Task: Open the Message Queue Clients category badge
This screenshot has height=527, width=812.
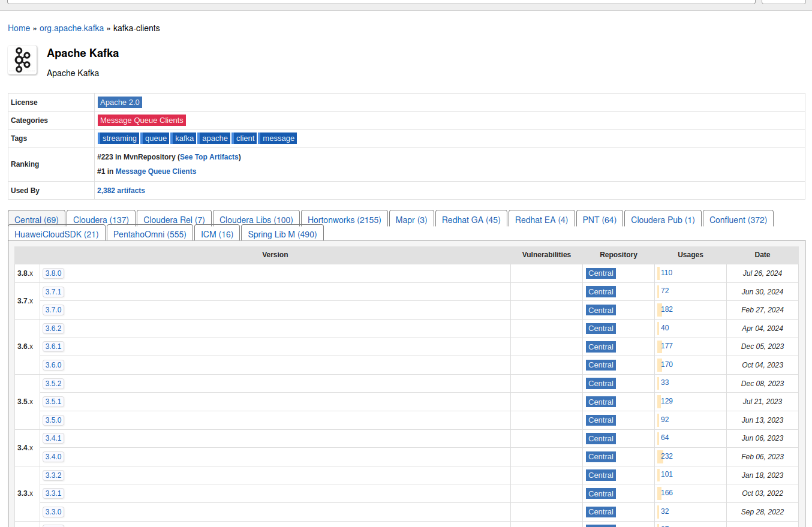Action: tap(142, 121)
